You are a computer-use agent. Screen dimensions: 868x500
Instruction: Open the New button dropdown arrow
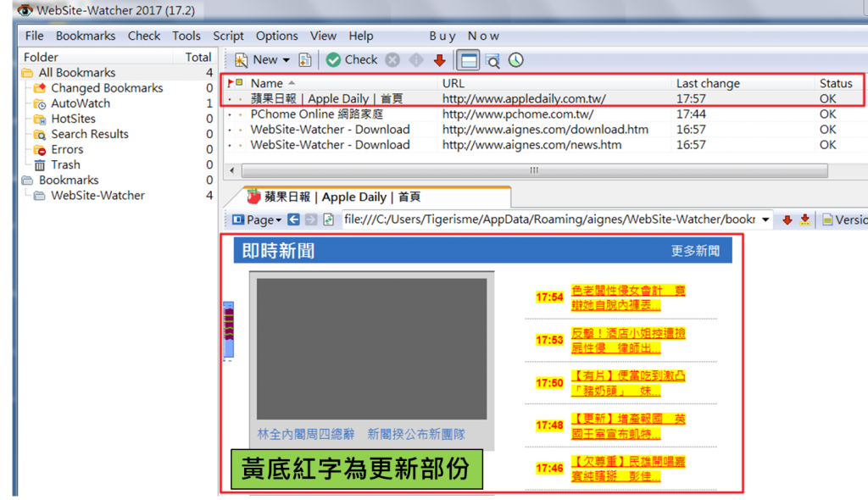[287, 60]
